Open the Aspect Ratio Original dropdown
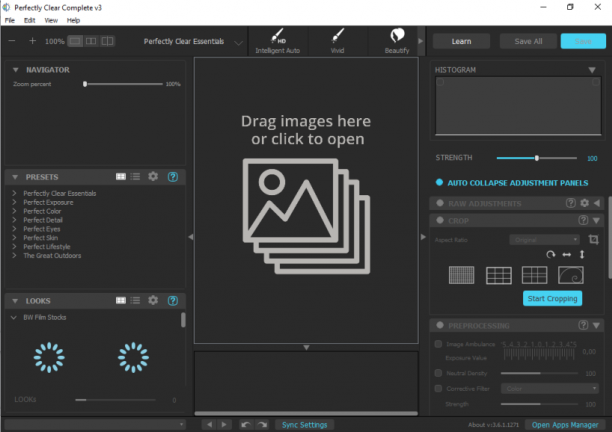Viewport: 612px width, 432px height. pos(544,240)
